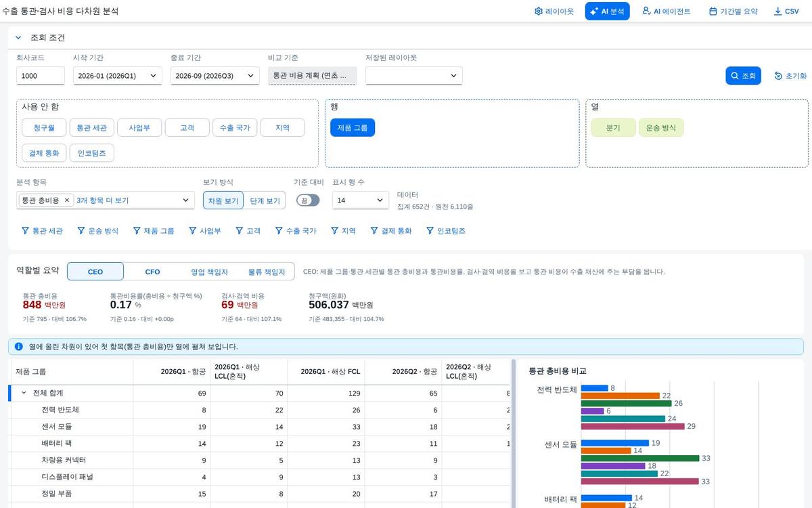Open the AI 에이전트 assistant
812x508 pixels.
pyautogui.click(x=667, y=12)
